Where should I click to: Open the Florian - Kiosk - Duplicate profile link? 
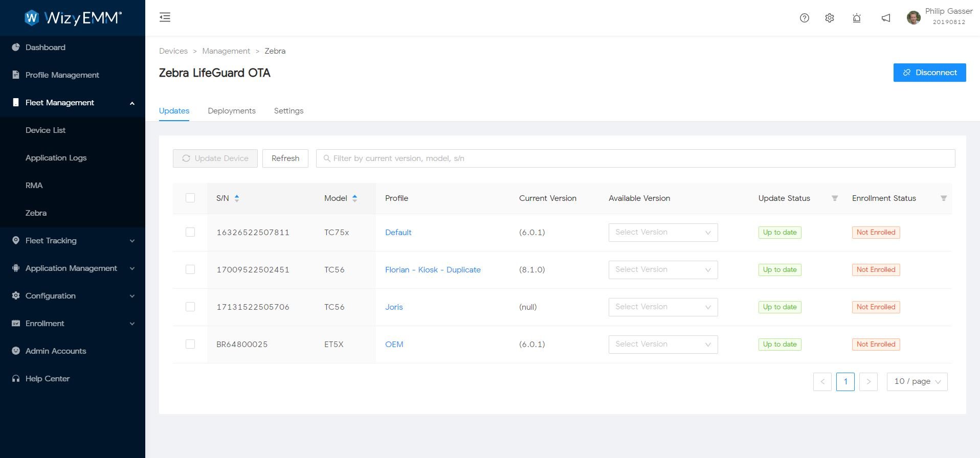[x=433, y=270]
